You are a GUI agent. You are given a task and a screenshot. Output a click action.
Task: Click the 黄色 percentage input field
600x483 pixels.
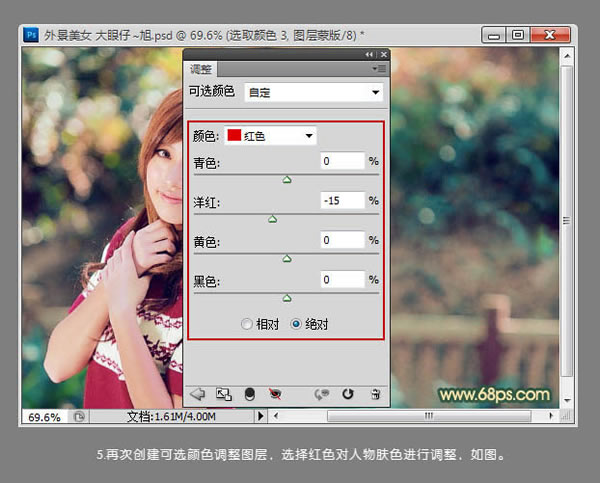[342, 240]
